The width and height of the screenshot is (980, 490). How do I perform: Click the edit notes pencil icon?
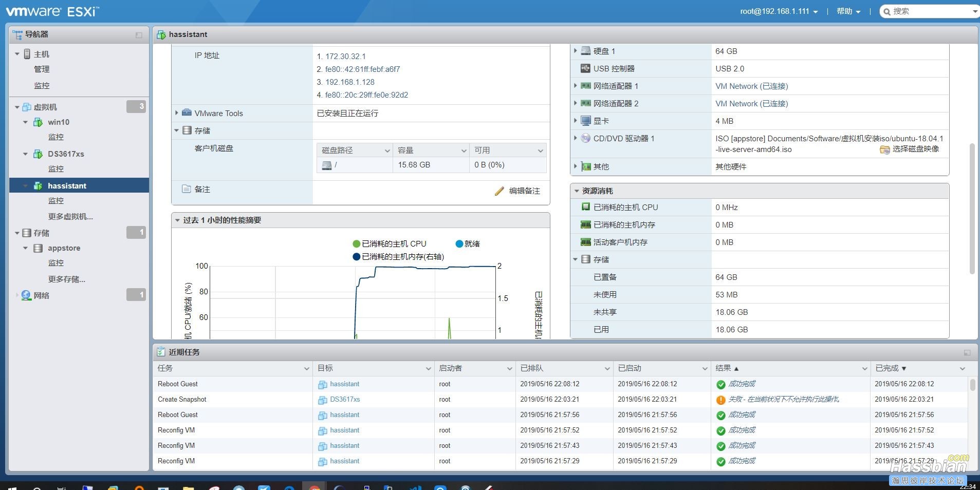pos(499,191)
